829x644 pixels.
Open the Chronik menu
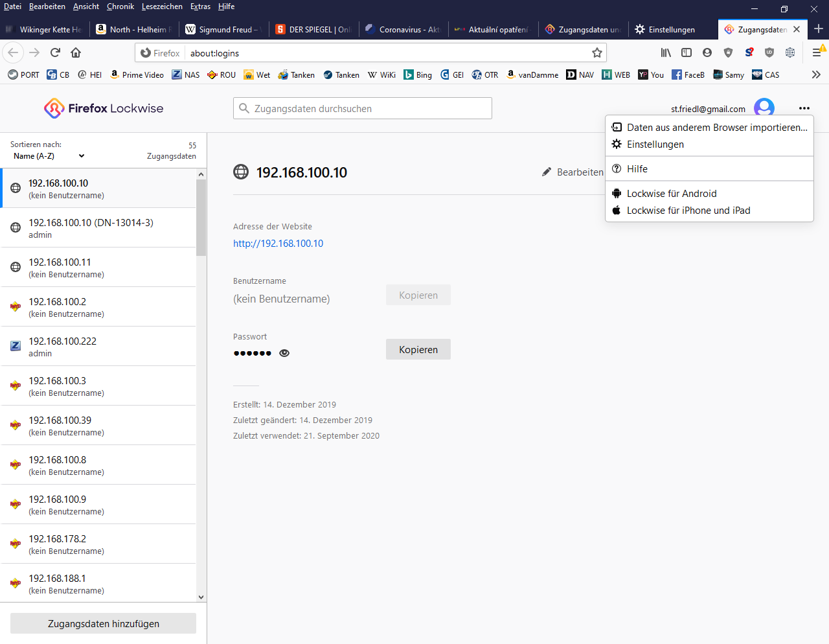click(120, 6)
